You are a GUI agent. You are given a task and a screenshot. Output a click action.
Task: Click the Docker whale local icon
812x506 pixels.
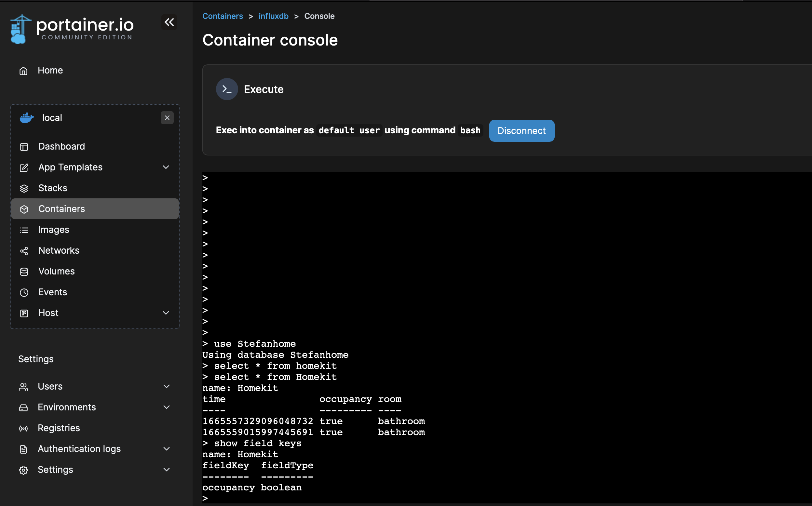coord(27,118)
